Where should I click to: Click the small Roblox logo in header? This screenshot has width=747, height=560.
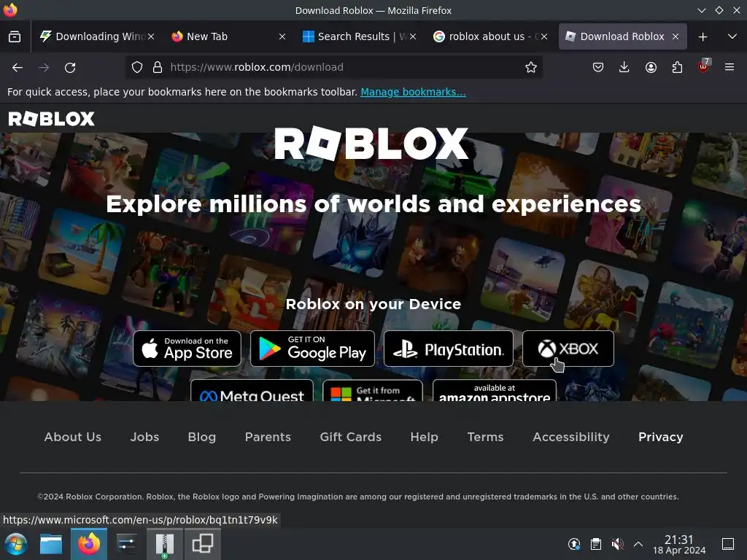coord(52,119)
